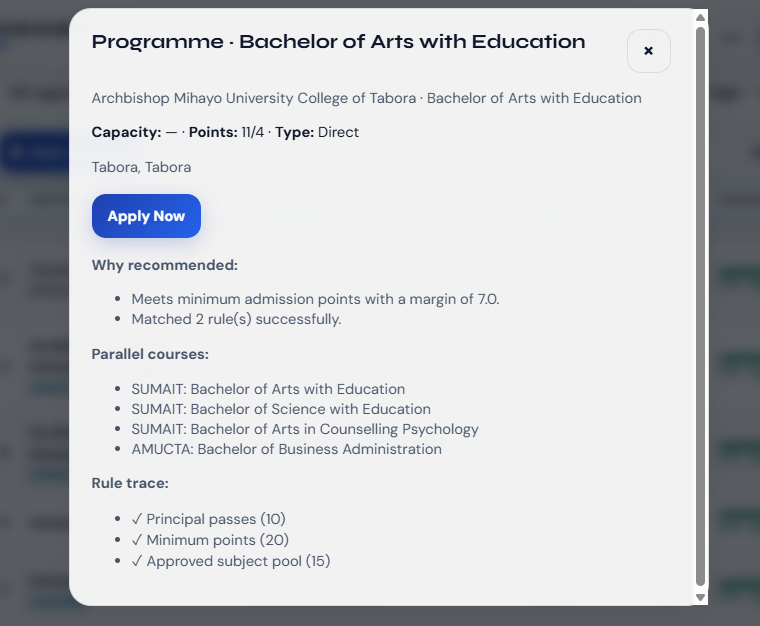The height and width of the screenshot is (626, 760).
Task: Click the Rule trace heading
Action: (130, 483)
